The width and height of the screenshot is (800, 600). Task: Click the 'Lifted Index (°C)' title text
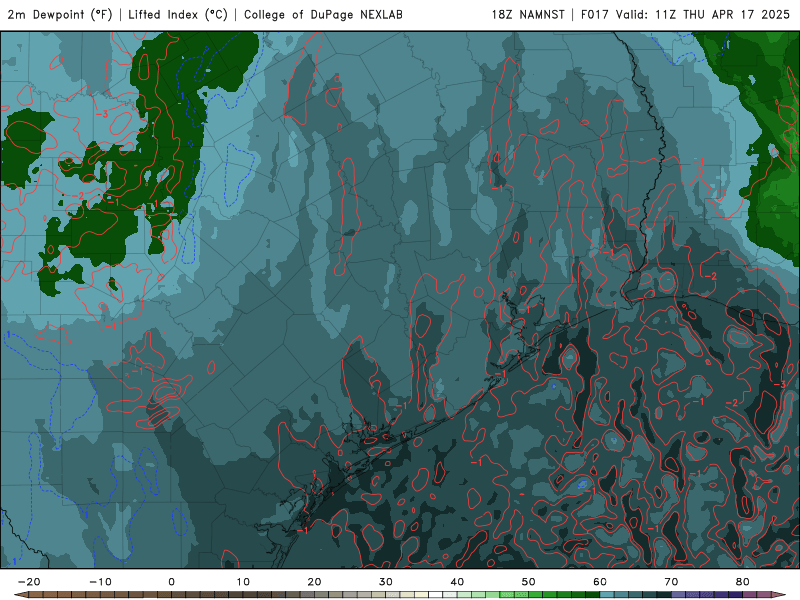click(x=178, y=14)
